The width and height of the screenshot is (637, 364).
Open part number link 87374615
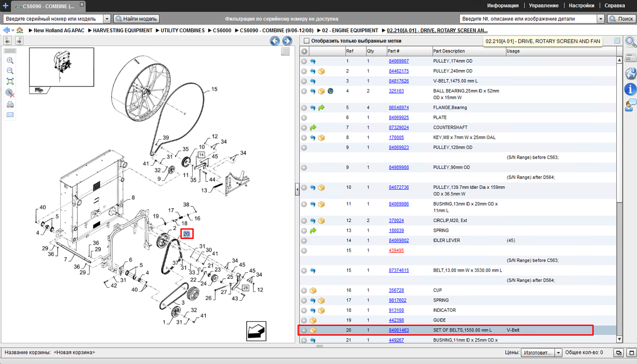[399, 271]
